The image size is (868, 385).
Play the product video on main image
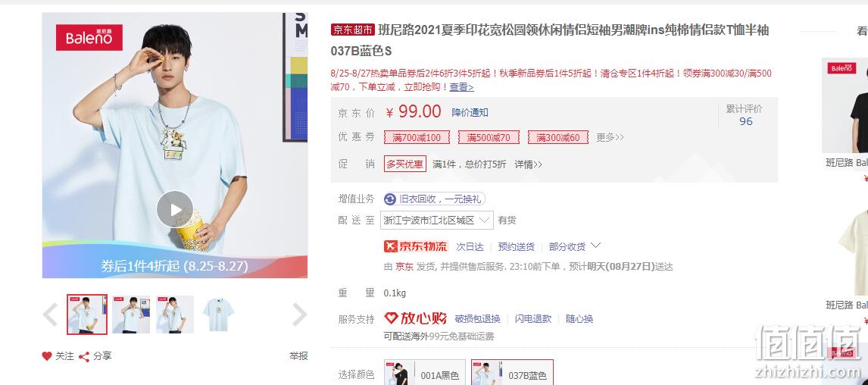click(x=175, y=209)
